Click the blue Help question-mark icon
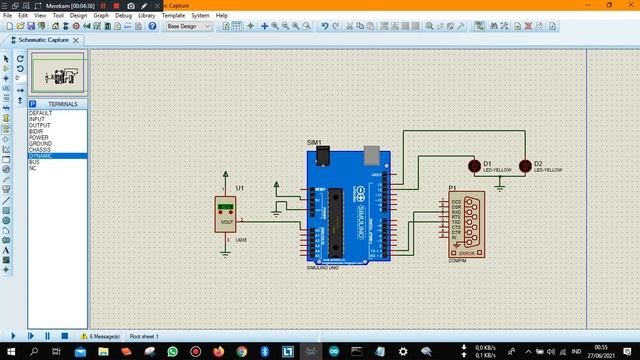 click(x=152, y=26)
